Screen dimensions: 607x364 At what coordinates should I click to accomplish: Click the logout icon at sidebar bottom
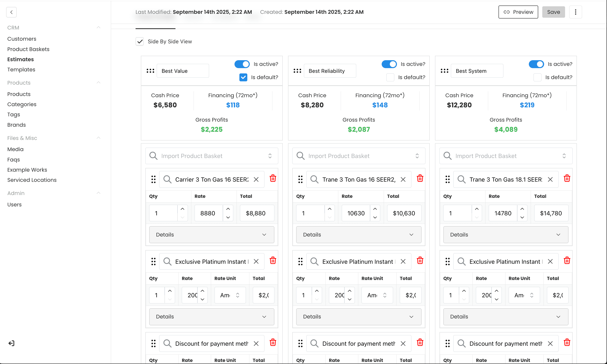(x=11, y=343)
